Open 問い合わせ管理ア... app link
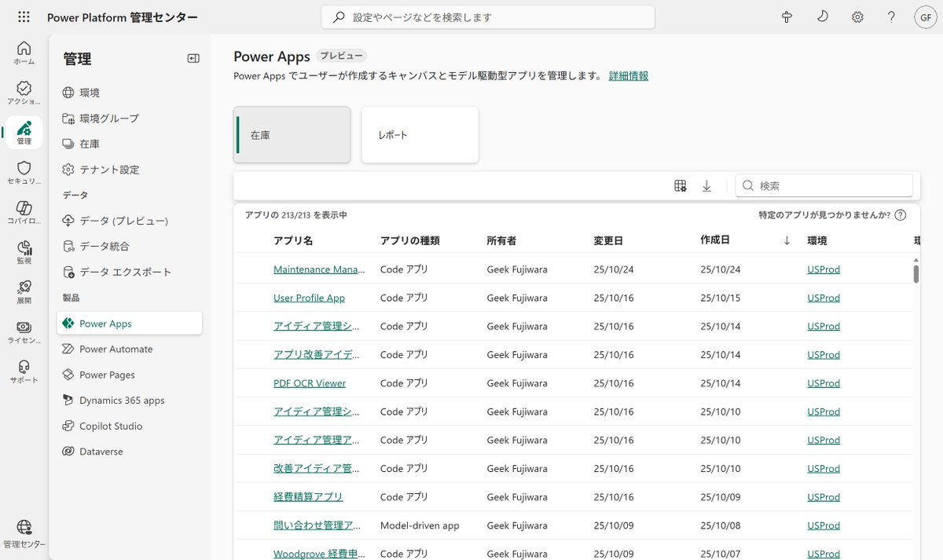943x560 pixels. tap(317, 525)
